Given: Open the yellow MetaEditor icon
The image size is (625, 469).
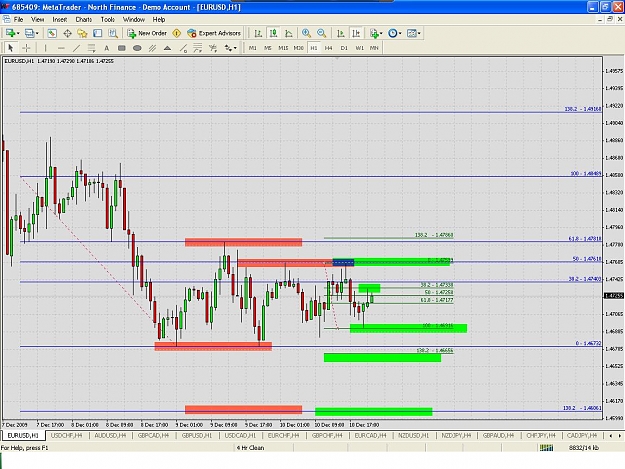Looking at the screenshot, I should click(177, 33).
